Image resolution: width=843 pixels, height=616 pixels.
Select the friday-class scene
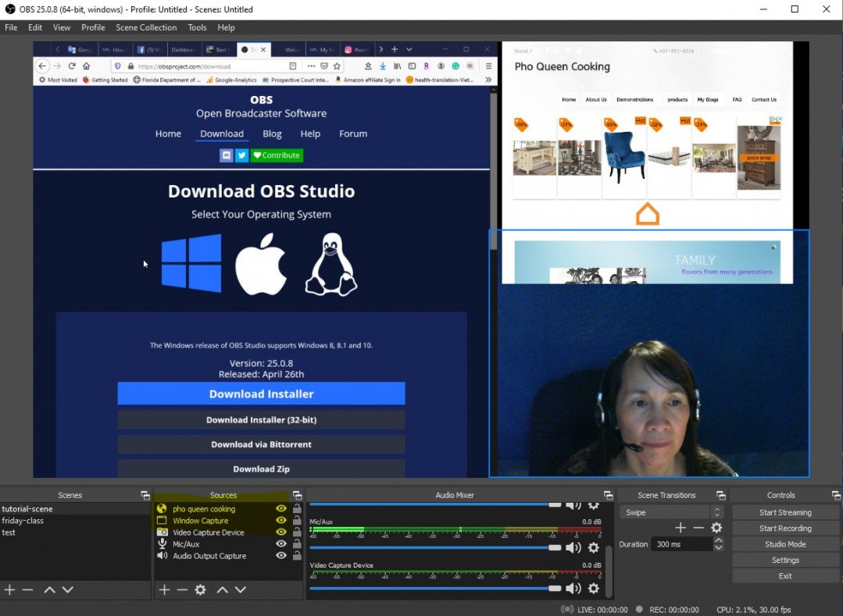point(75,521)
